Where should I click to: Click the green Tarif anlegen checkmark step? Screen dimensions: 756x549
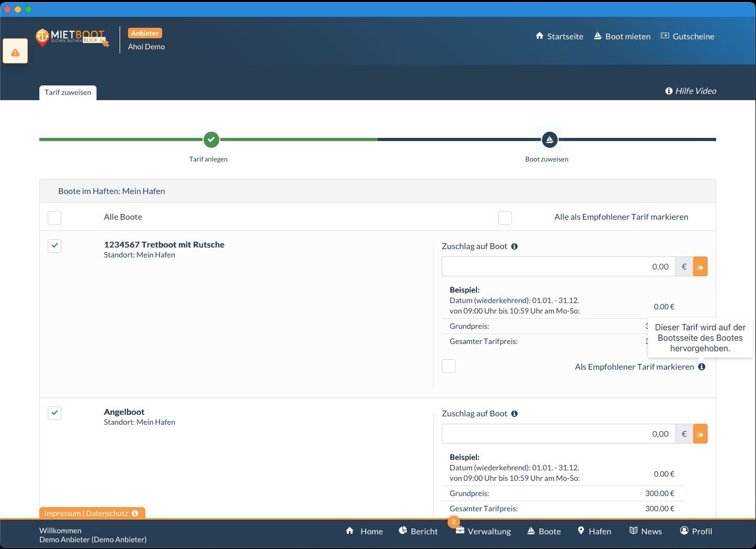coord(211,139)
